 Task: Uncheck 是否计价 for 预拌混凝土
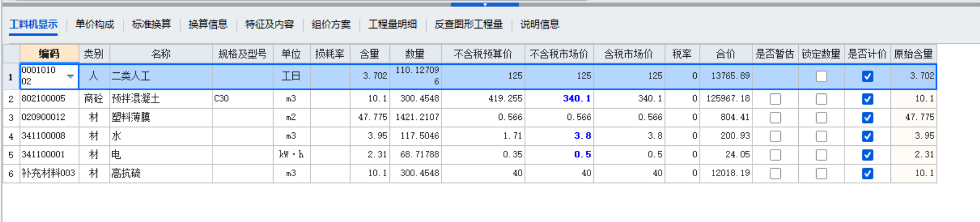pos(868,99)
